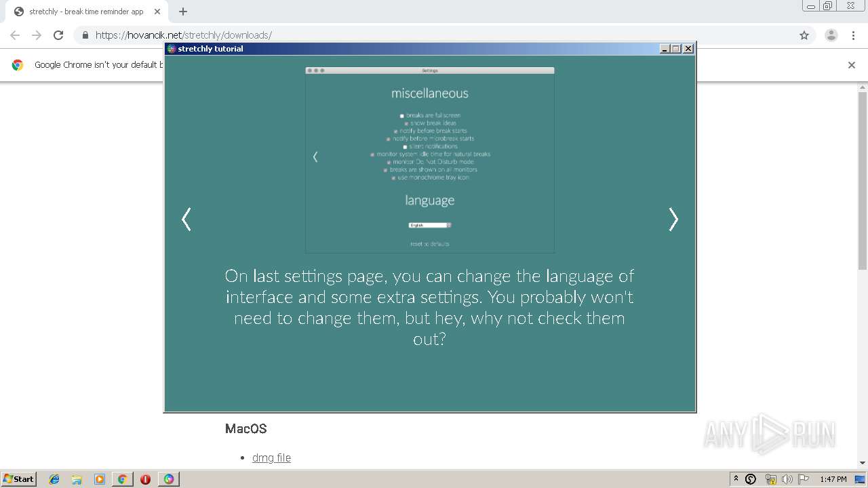Open a new Chrome tab

183,12
